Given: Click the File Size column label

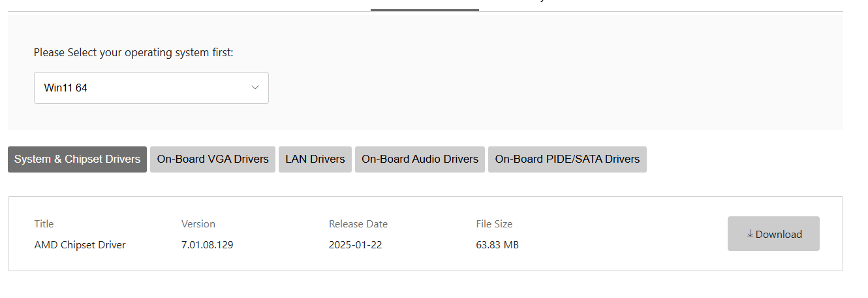Looking at the screenshot, I should tap(494, 224).
